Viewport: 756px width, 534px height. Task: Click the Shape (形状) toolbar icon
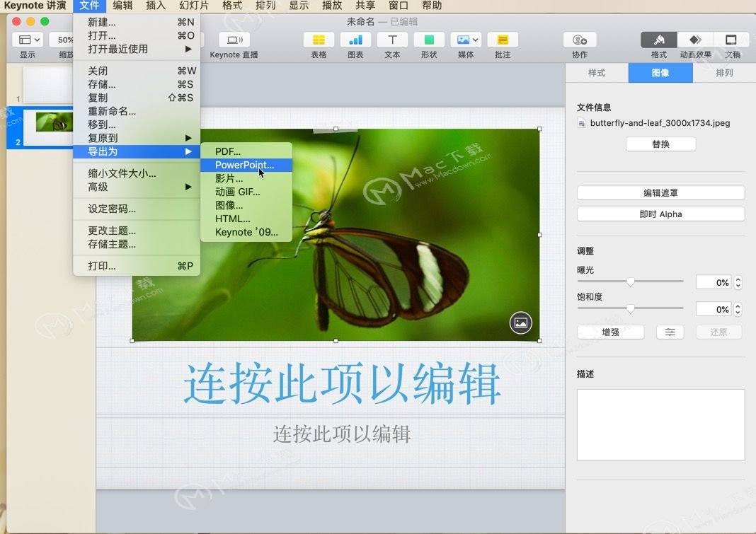(429, 40)
